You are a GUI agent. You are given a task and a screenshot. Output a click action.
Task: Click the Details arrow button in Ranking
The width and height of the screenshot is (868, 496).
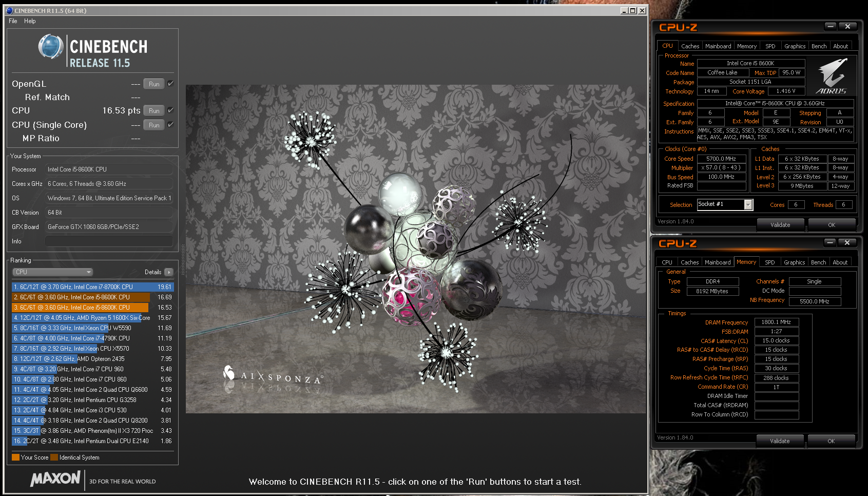click(x=169, y=272)
